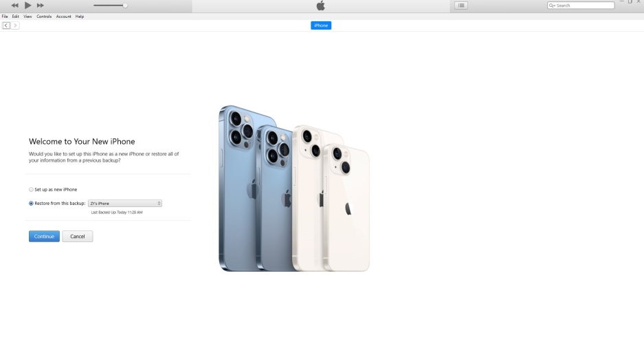Expand the ZY's iPhone backup dropdown
644x344 pixels.
point(125,204)
